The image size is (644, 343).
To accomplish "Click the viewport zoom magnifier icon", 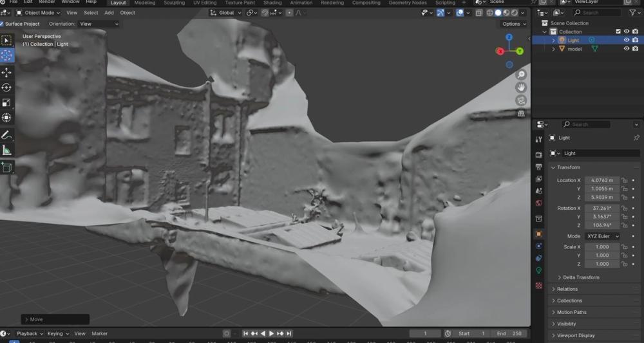I will [x=521, y=74].
